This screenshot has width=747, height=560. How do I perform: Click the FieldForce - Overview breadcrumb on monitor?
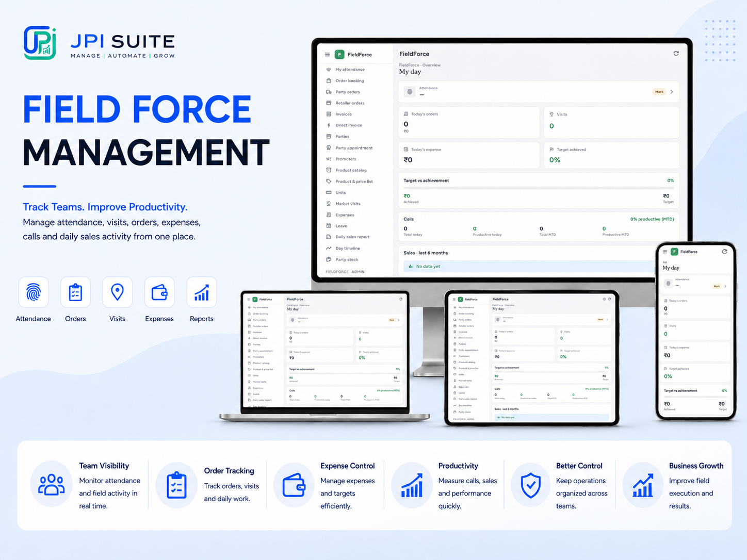(420, 65)
